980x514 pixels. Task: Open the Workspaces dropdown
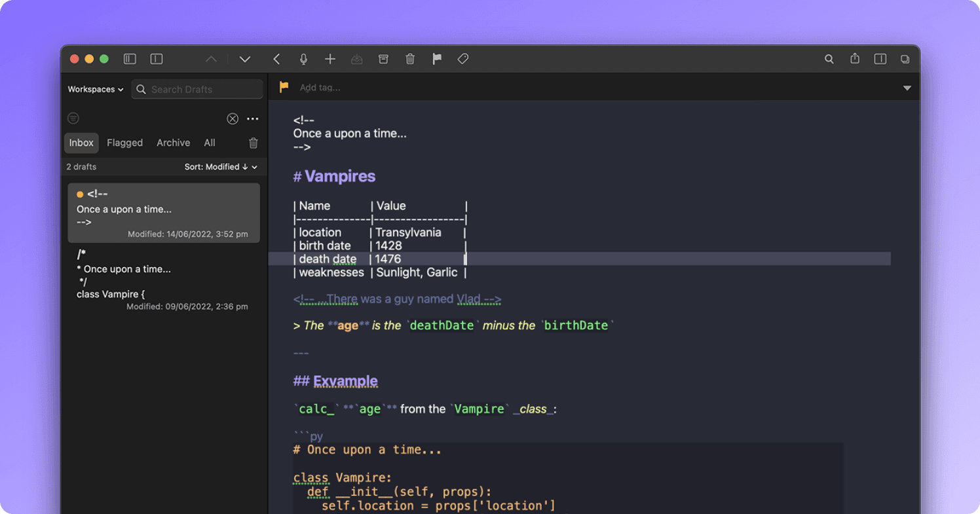96,90
